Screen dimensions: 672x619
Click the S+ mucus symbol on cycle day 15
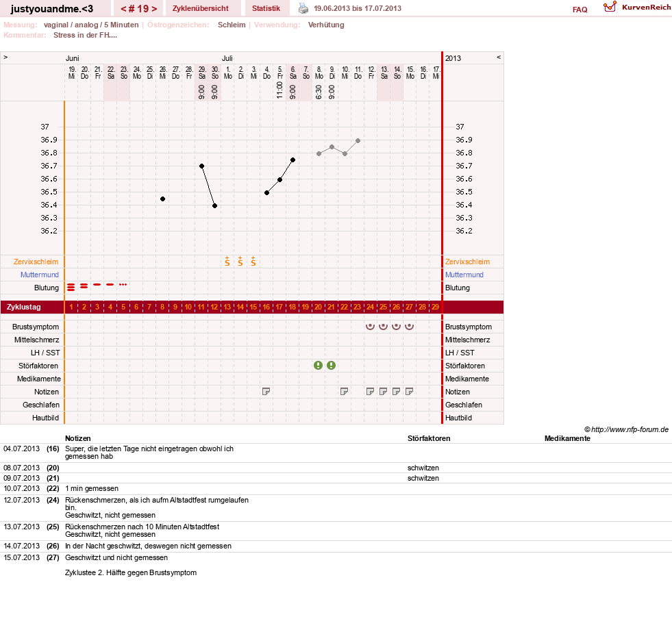(253, 262)
